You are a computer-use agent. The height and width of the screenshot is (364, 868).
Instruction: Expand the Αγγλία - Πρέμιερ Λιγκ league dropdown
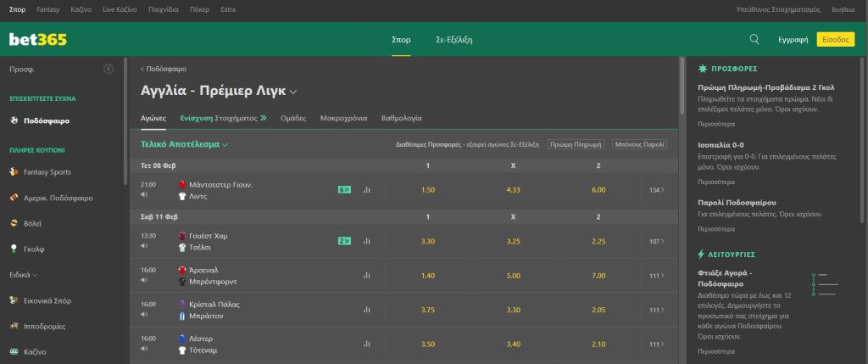(293, 92)
